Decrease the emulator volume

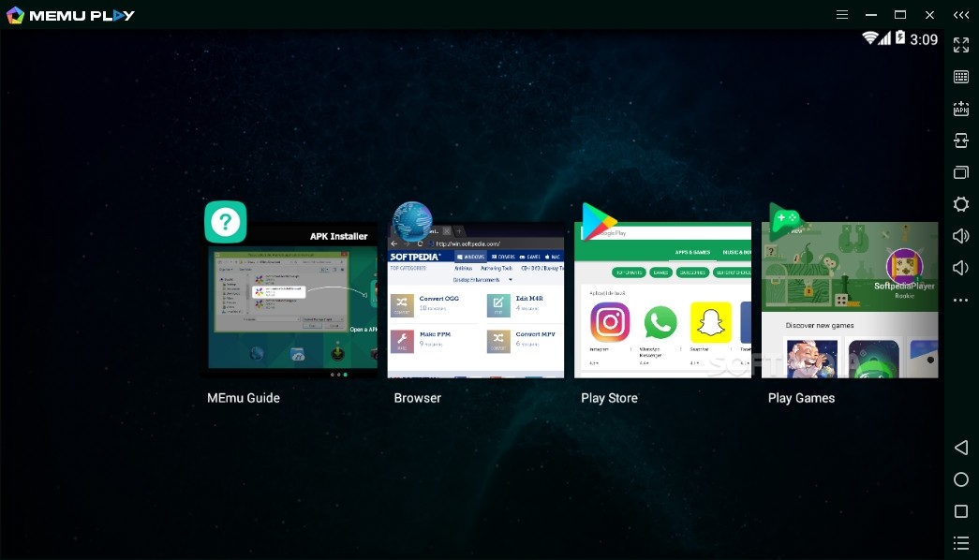[x=960, y=268]
